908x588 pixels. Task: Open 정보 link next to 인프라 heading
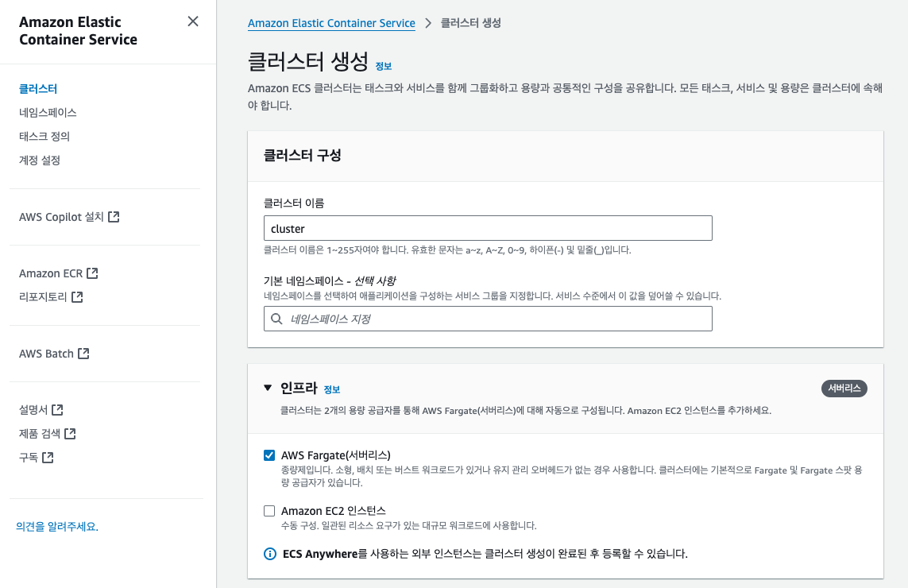[x=332, y=389]
